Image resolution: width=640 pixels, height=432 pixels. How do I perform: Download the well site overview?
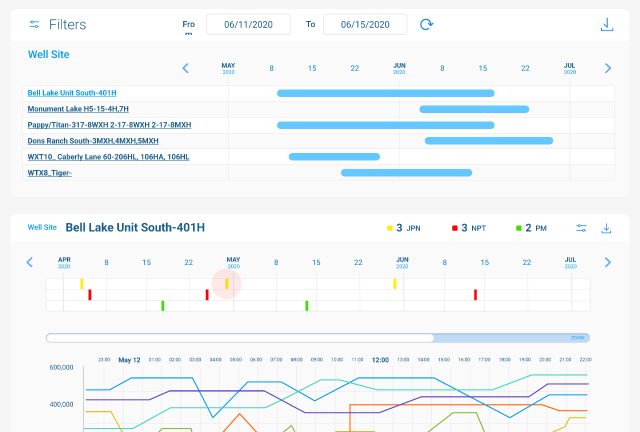[606, 24]
